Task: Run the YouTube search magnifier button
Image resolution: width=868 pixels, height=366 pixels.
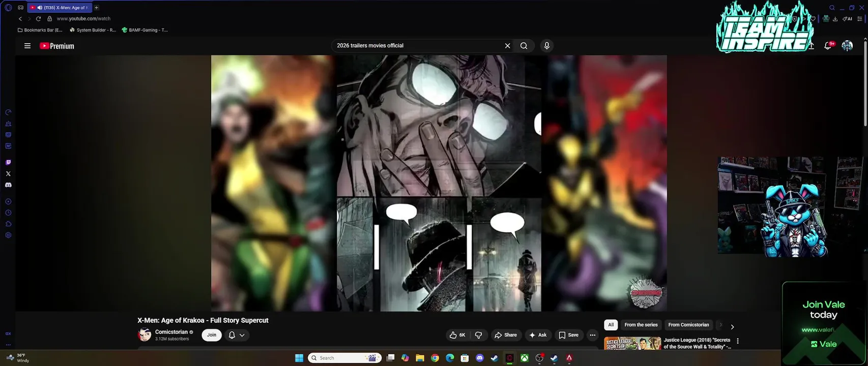Action: 524,46
